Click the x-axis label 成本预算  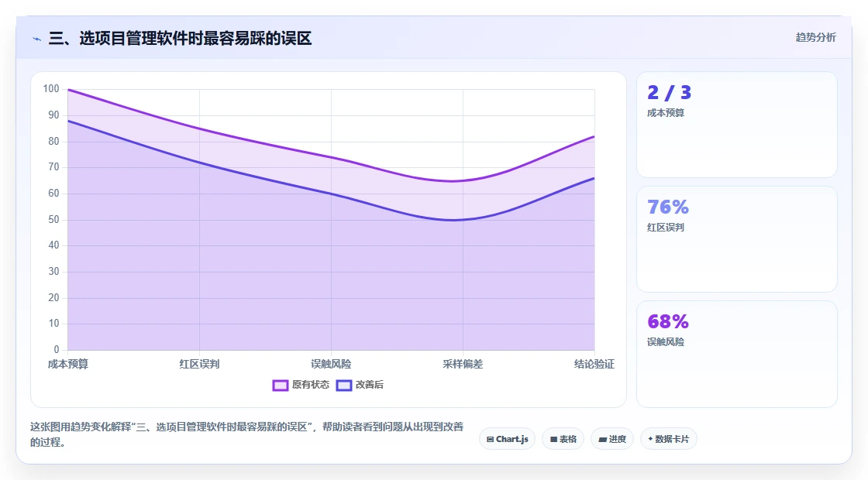point(68,364)
